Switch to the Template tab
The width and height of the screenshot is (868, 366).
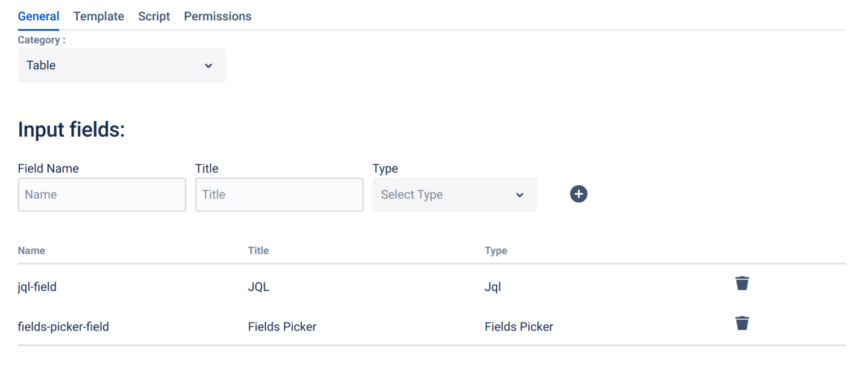tap(98, 16)
